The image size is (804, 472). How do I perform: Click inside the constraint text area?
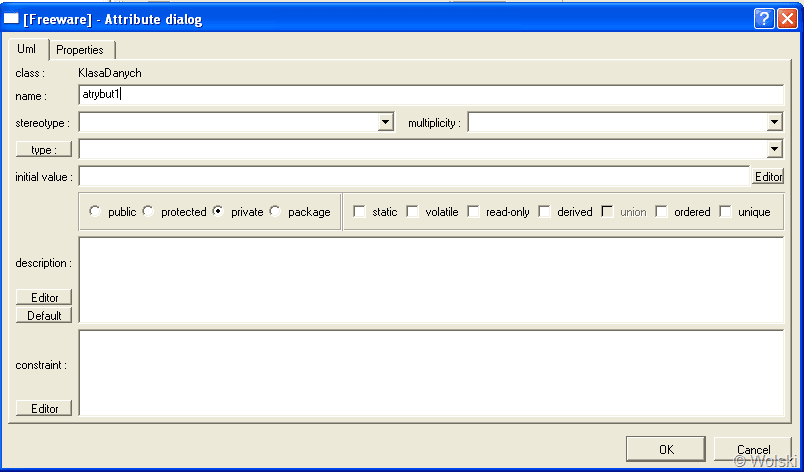coord(431,373)
